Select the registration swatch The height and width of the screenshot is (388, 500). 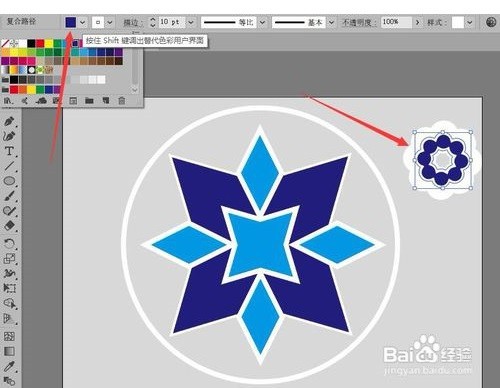(14, 43)
